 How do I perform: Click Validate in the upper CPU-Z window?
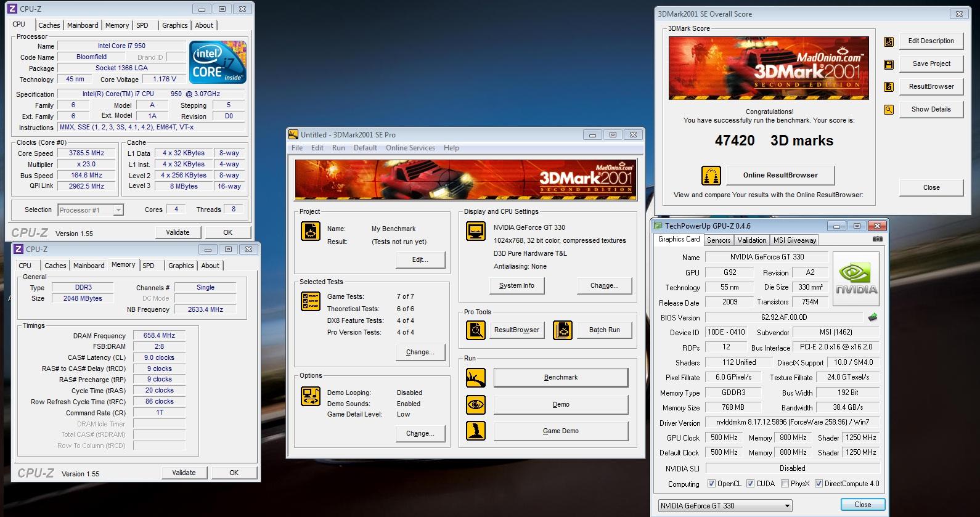tap(178, 232)
